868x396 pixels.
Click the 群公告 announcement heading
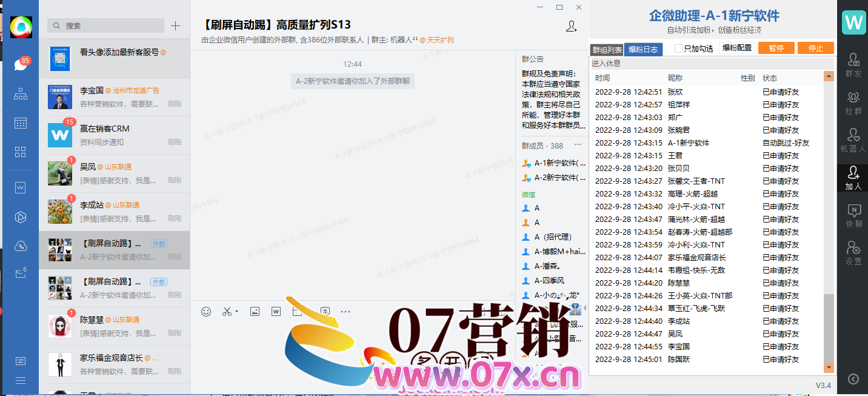(x=533, y=59)
